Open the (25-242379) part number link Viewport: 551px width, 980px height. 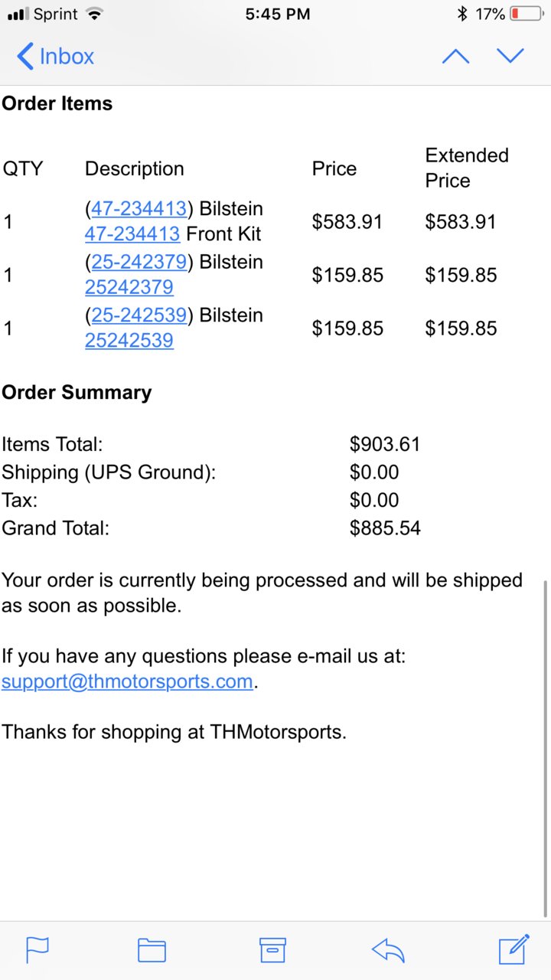point(139,262)
